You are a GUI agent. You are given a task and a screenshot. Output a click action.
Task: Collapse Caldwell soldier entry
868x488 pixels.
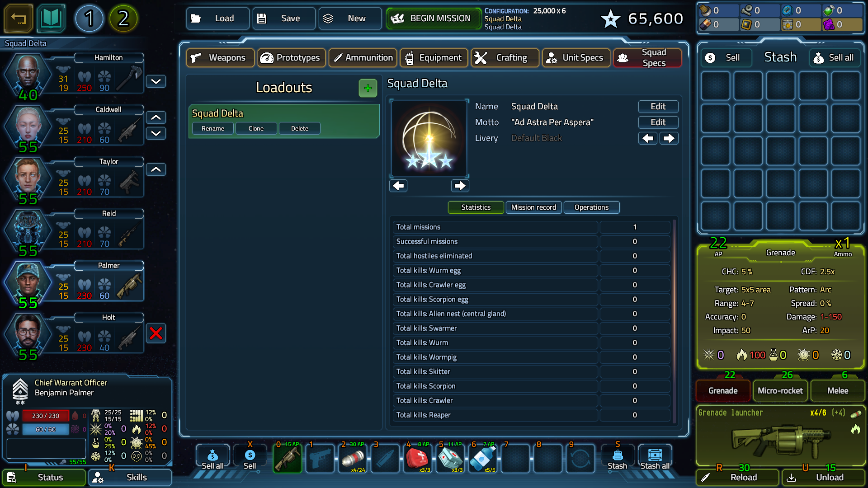[x=156, y=117]
